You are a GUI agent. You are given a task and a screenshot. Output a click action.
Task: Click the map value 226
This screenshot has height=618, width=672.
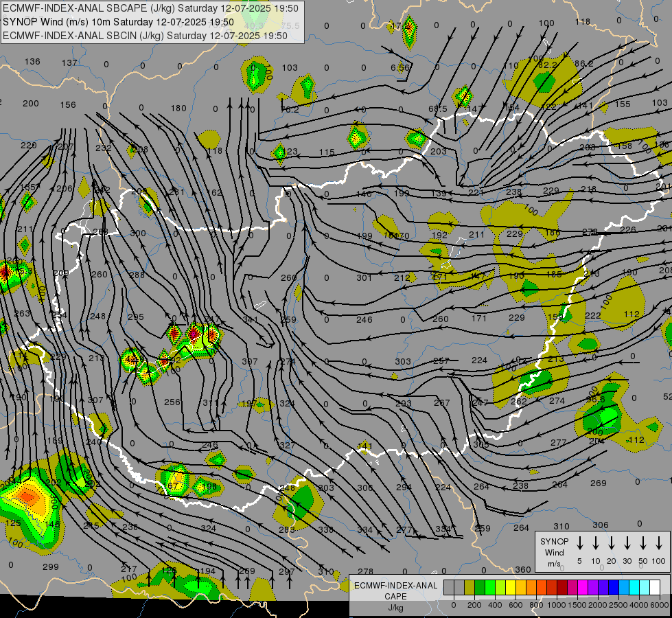tap(628, 229)
